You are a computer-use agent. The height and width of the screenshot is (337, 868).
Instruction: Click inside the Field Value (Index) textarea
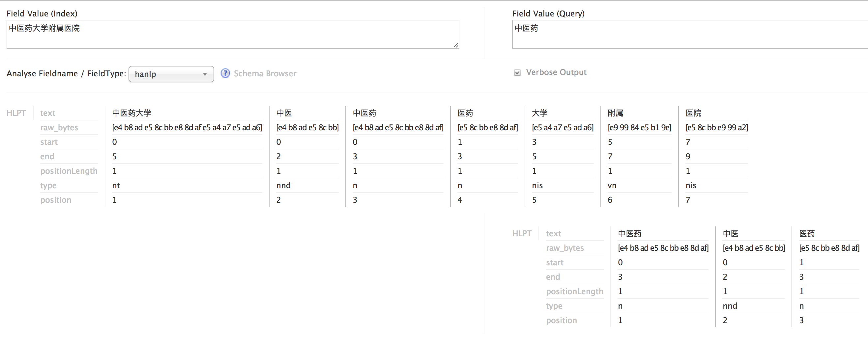click(x=233, y=34)
